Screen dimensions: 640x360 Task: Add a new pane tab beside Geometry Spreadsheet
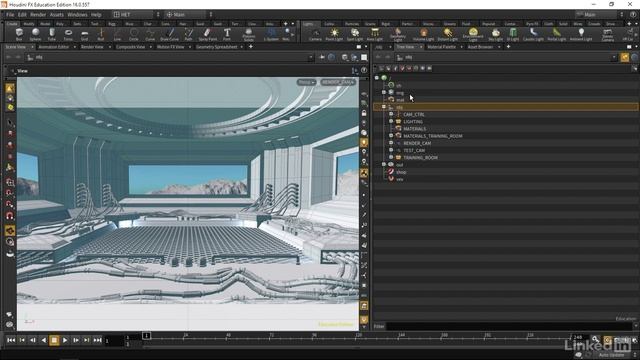point(251,47)
